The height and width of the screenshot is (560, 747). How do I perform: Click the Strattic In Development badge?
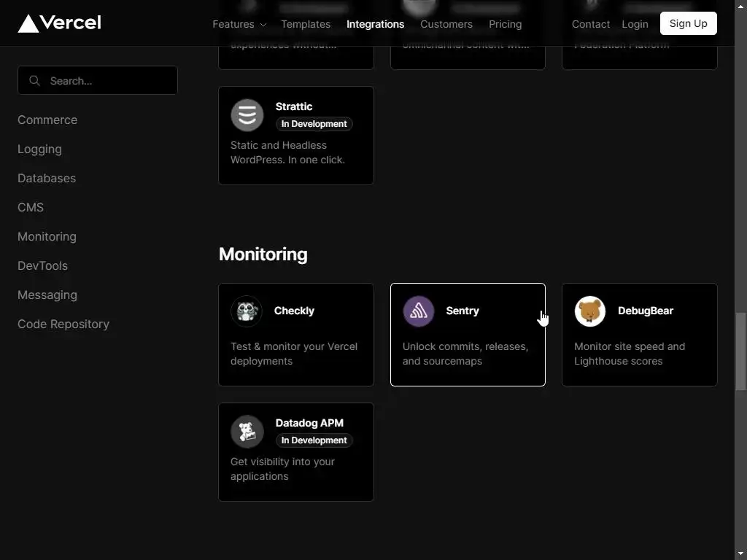(314, 124)
